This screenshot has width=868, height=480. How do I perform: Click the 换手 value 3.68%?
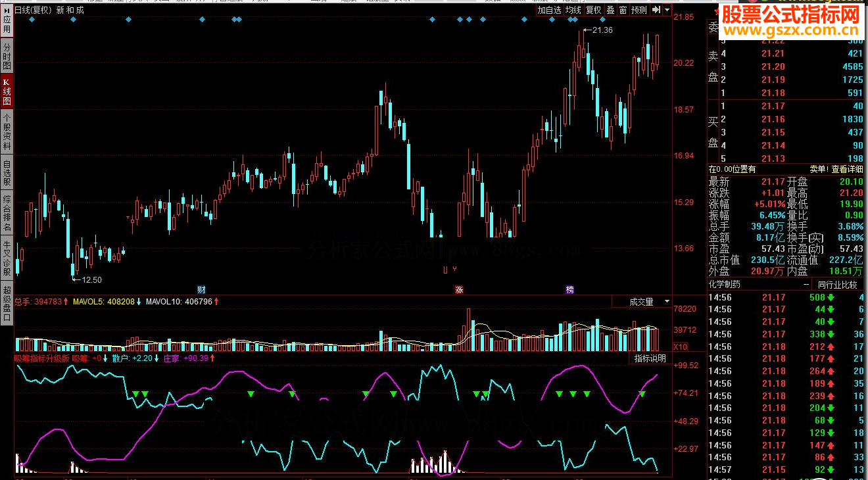(850, 226)
